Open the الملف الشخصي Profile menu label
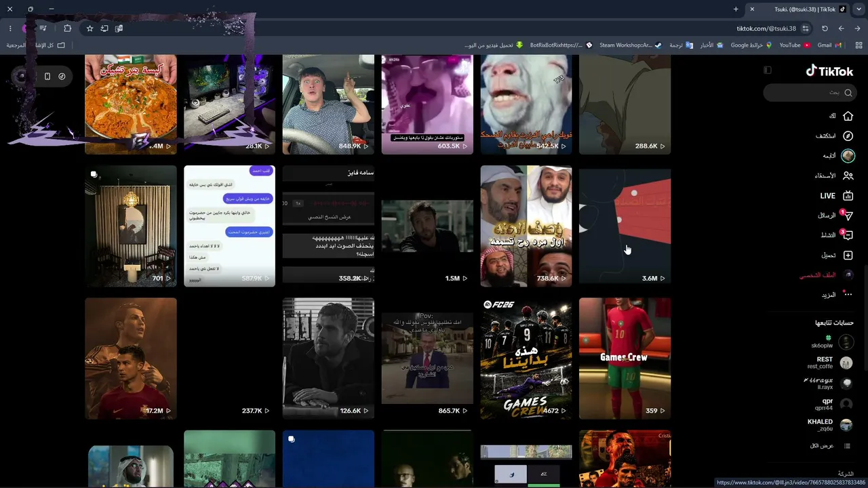The height and width of the screenshot is (488, 868). pos(817,275)
